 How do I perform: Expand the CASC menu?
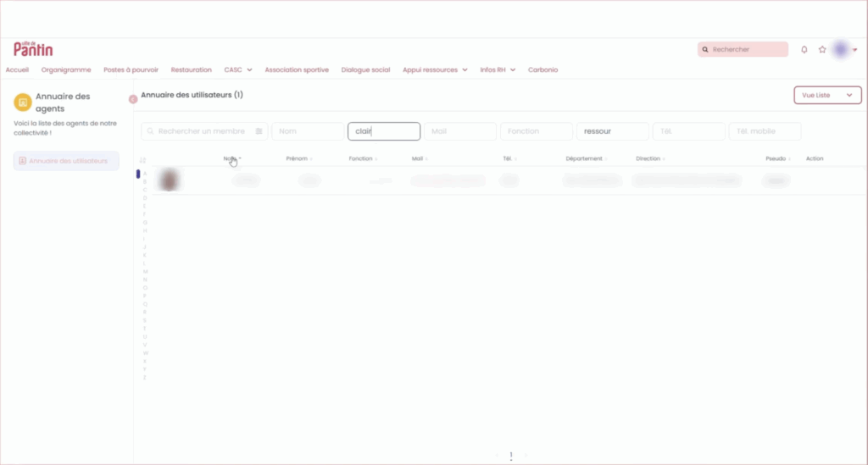pyautogui.click(x=238, y=69)
